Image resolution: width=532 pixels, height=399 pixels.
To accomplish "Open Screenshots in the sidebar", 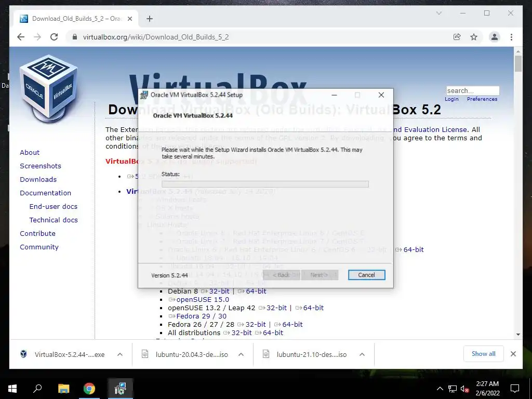I will pos(41,166).
